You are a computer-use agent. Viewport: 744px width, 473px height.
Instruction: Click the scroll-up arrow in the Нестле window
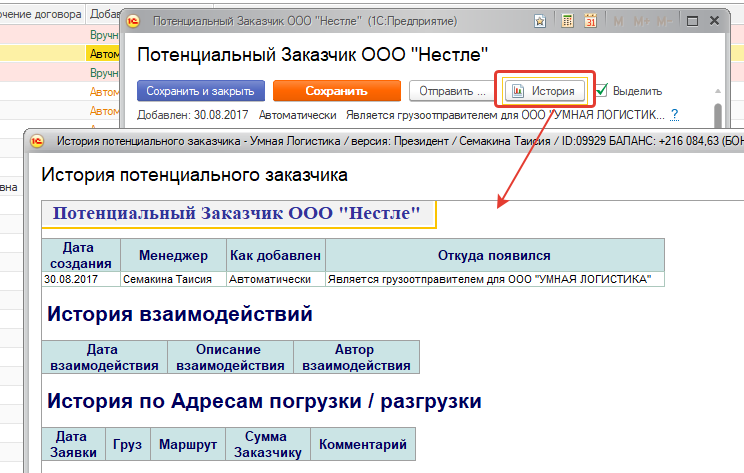coord(718,91)
